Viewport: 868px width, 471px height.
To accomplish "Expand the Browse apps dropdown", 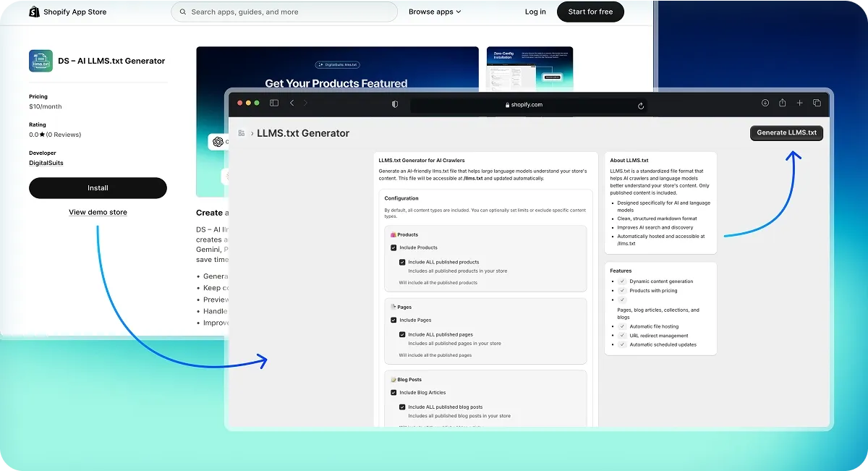I will pyautogui.click(x=434, y=12).
